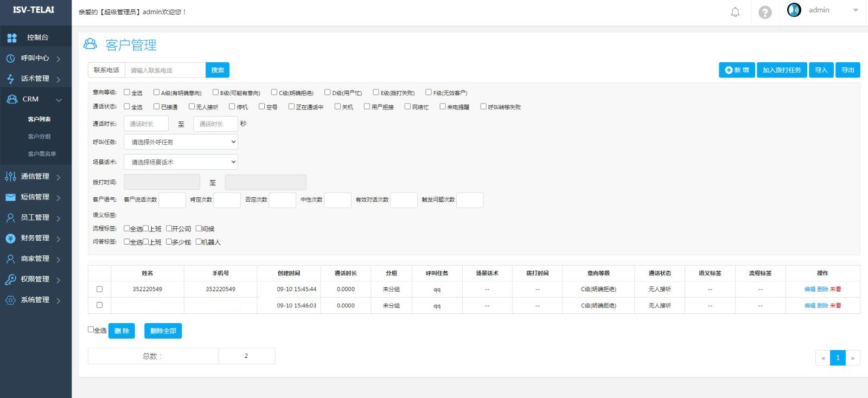This screenshot has height=398, width=868.
Task: Click the 控制台 dashboard icon
Action: (x=12, y=37)
